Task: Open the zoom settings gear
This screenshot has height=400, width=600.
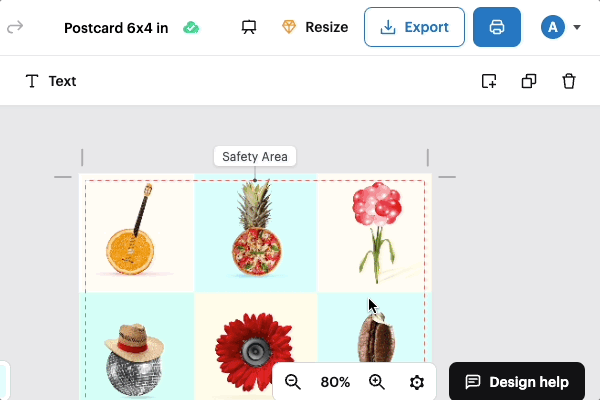Action: pos(416,382)
